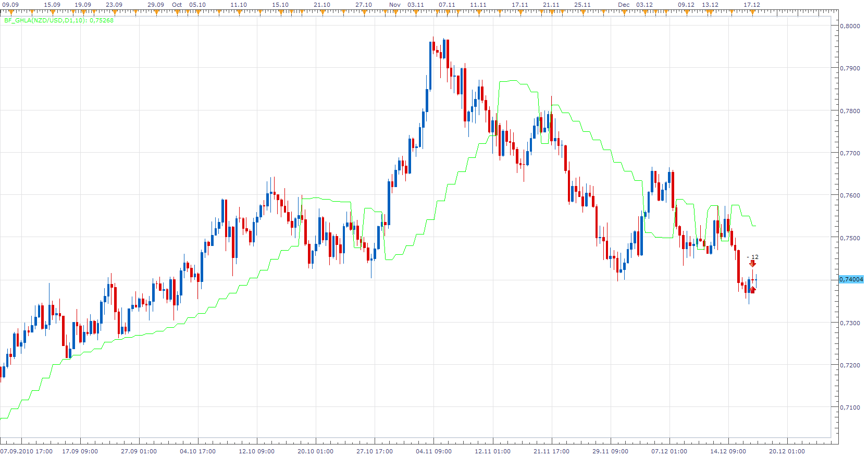868x457 pixels.
Task: Click the orange marker under 29.09 on top timeline
Action: (x=156, y=11)
